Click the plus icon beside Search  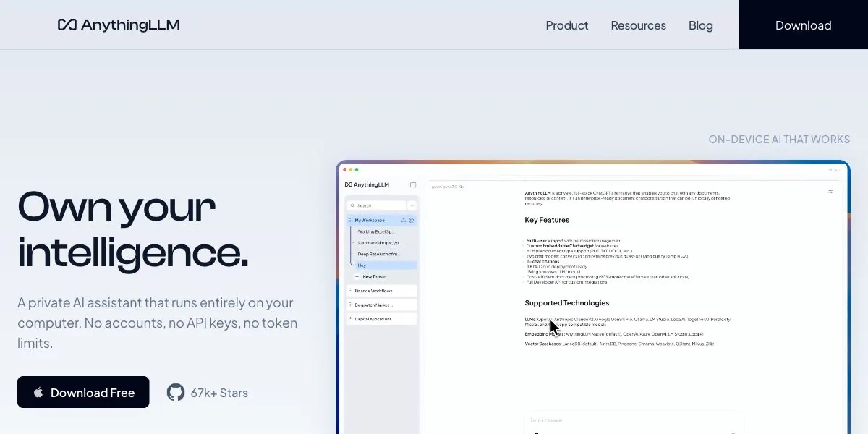click(x=412, y=205)
